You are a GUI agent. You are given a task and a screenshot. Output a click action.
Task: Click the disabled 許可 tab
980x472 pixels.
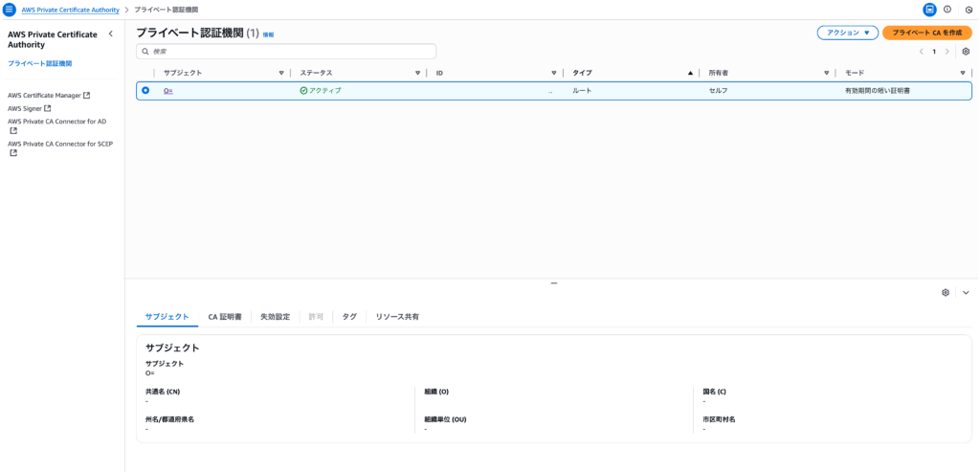316,317
